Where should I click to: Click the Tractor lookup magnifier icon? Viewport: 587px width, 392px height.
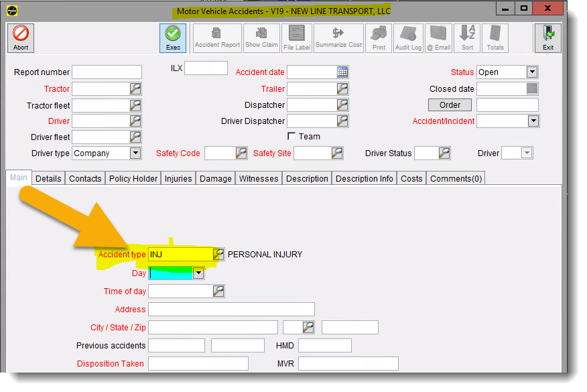tap(135, 88)
